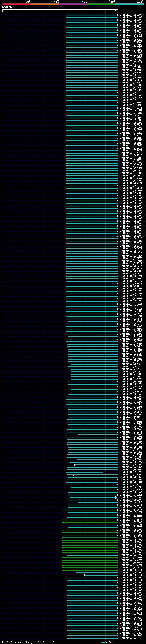Click the purple ~60% identity legend bar
This screenshot has width=146, height=644.
pyautogui.click(x=73, y=4)
